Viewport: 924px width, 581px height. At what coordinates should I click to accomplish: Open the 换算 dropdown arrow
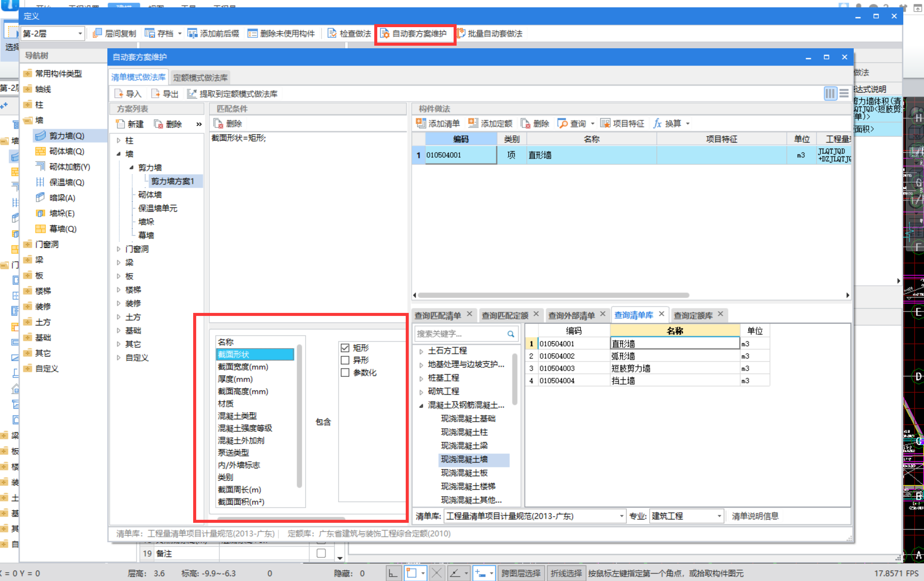(688, 123)
